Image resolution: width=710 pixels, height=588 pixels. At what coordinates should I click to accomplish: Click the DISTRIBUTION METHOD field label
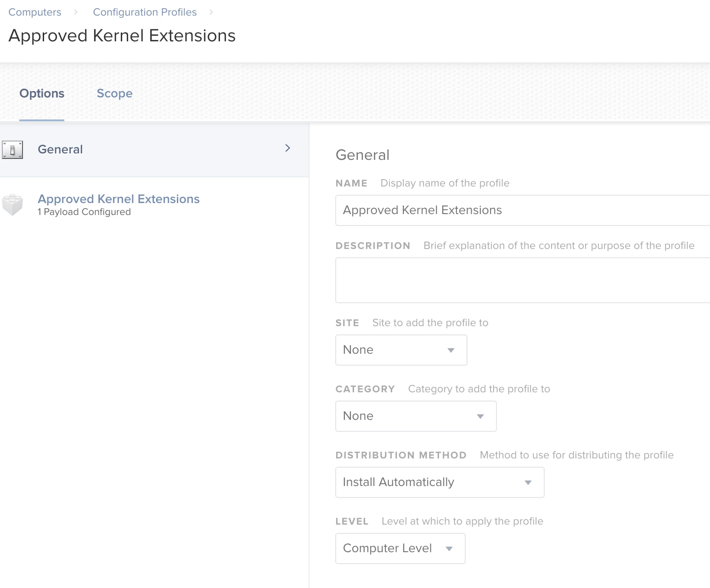(x=401, y=455)
